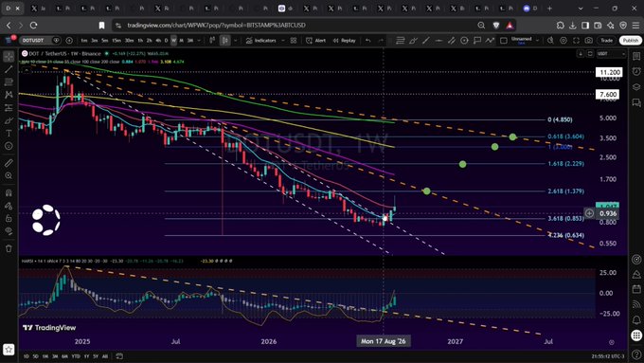Toggle lock all drawings
The image size is (644, 363).
tap(9, 218)
